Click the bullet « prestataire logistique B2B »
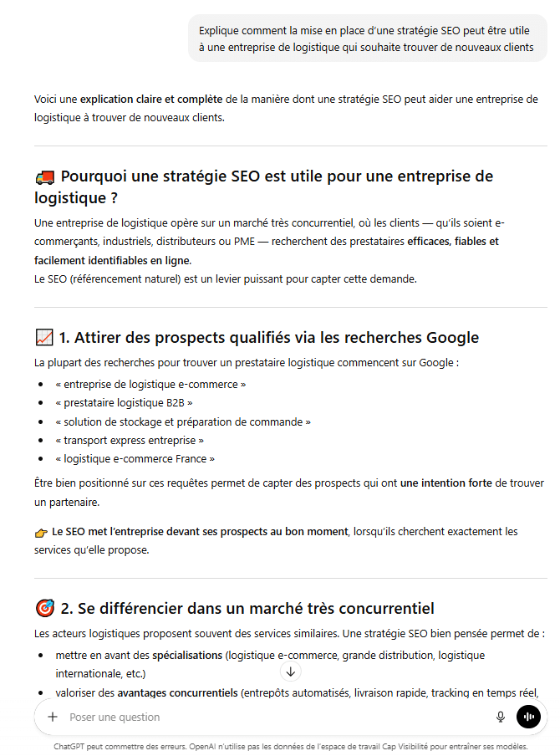 coord(124,403)
